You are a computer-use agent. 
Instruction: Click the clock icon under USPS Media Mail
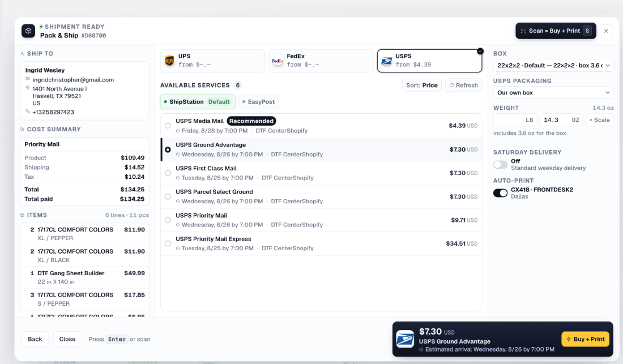[x=178, y=131]
